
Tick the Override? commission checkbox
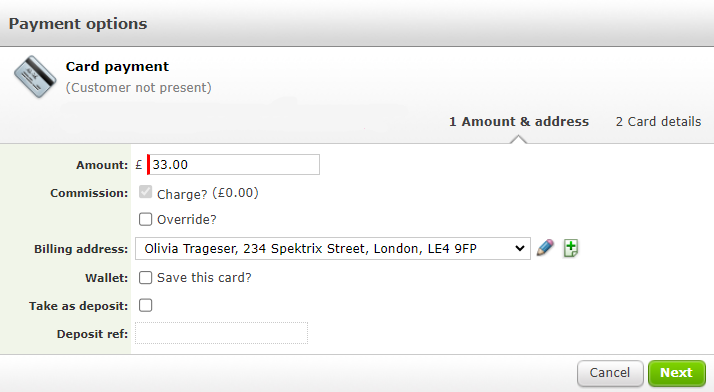(x=145, y=219)
